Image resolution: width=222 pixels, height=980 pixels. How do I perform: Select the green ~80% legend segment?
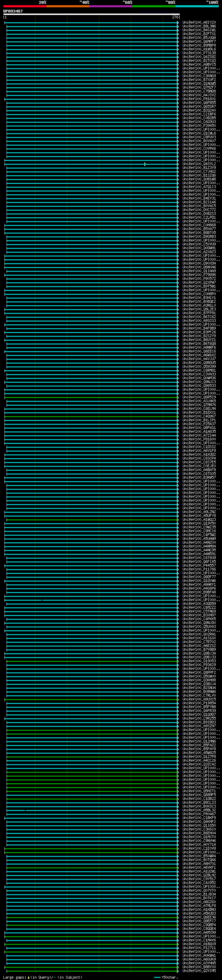click(154, 6)
